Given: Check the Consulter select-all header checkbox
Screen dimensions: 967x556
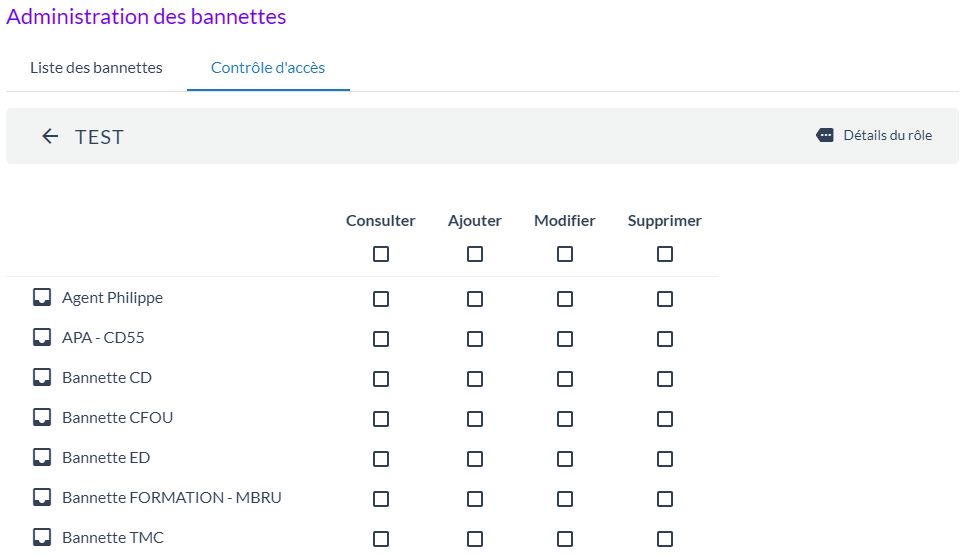Looking at the screenshot, I should pos(381,254).
